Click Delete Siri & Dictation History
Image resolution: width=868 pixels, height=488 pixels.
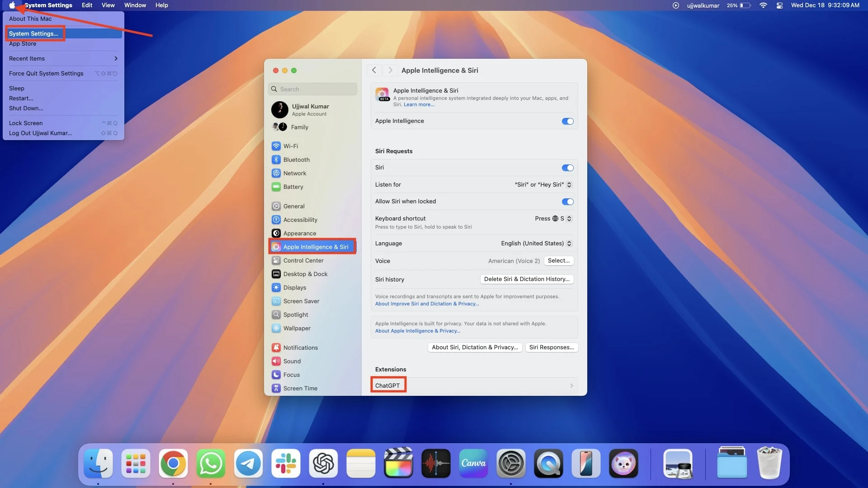(x=526, y=279)
